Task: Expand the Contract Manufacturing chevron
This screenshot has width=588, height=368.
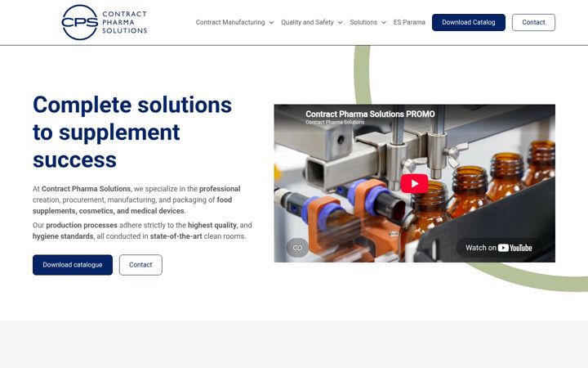Action: click(x=271, y=23)
